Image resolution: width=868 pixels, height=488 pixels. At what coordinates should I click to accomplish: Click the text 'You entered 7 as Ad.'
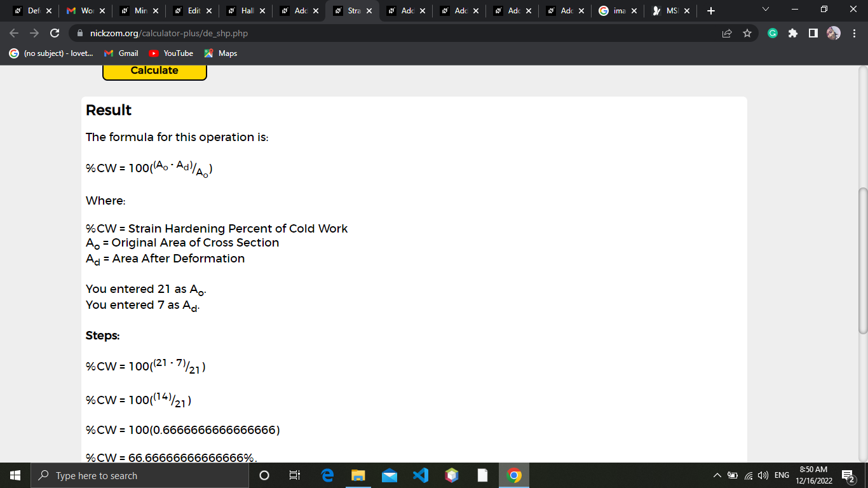pyautogui.click(x=143, y=306)
